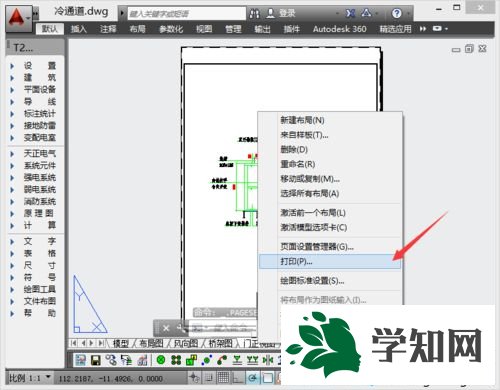Toggle grid display in status bar
500x390 pixels.
point(223,378)
